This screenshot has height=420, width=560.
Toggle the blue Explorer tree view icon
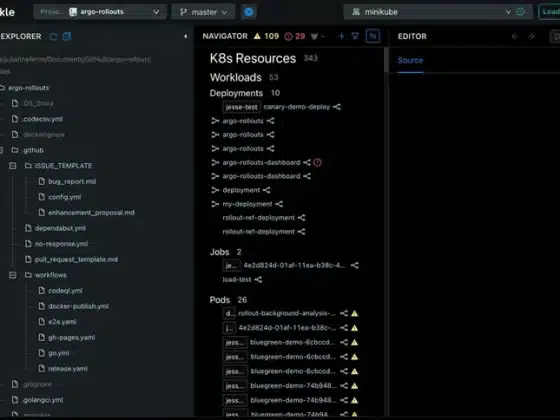[x=67, y=36]
